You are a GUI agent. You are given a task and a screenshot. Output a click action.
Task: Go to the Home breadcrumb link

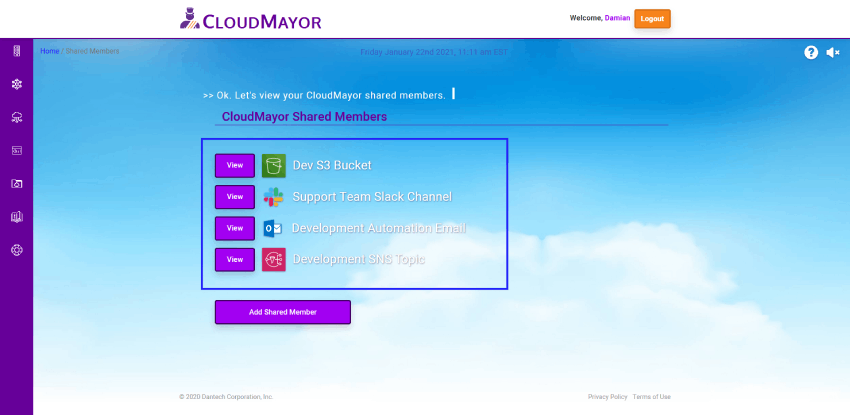(x=50, y=51)
